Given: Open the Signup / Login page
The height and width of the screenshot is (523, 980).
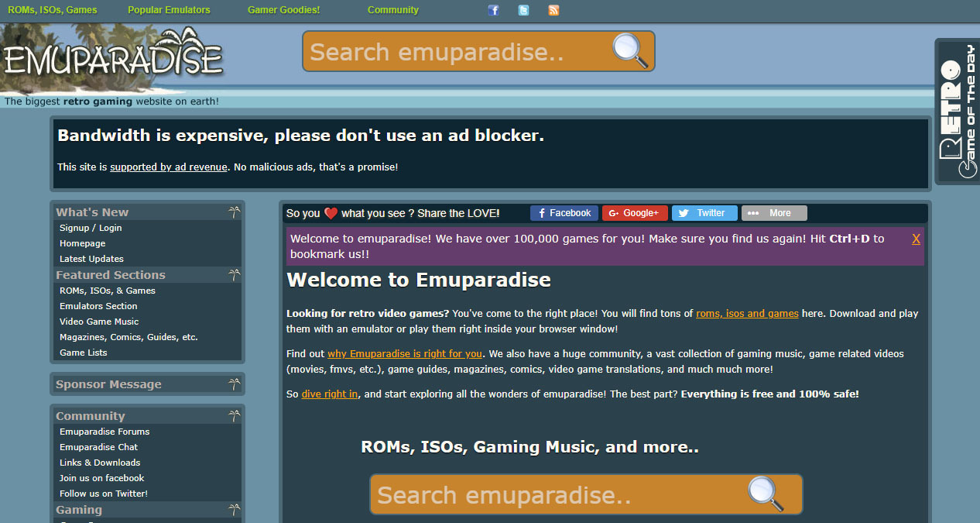Looking at the screenshot, I should coord(91,228).
